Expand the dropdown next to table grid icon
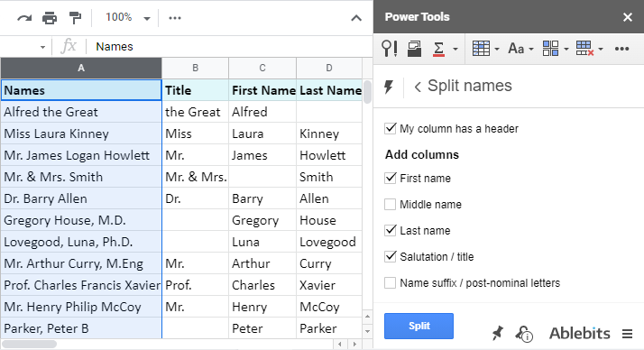Screen dimensions: 644x350 pos(497,50)
